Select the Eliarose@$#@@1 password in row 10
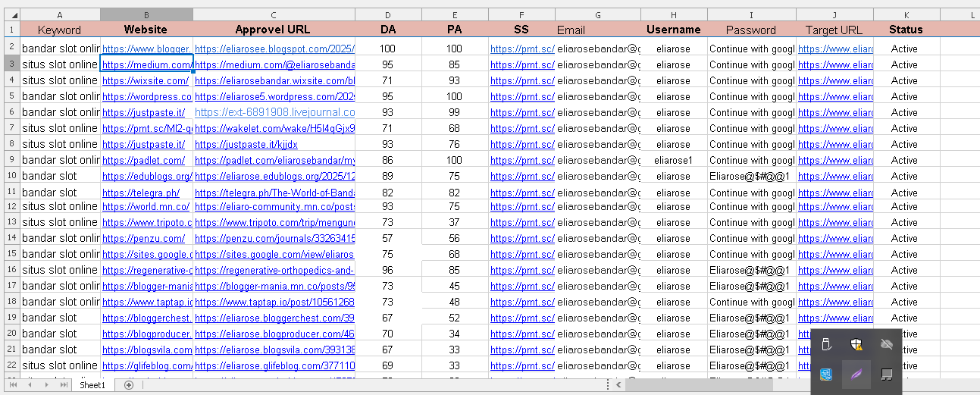 (751, 175)
